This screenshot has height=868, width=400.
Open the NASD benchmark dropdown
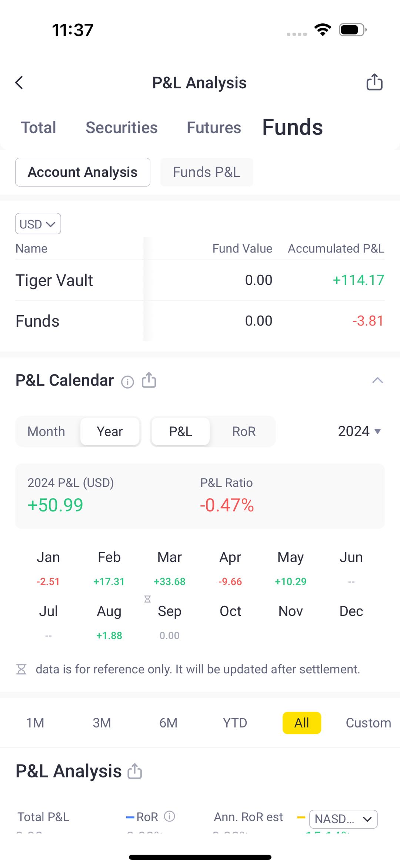coord(343,819)
